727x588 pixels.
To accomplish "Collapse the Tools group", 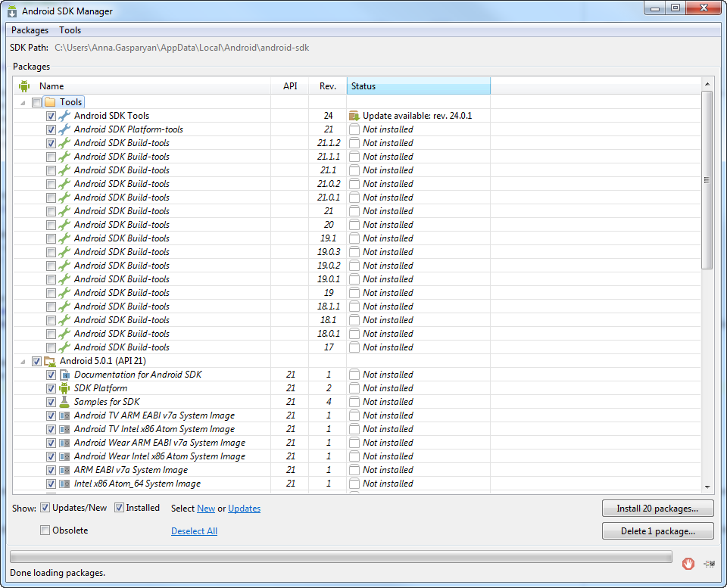I will click(x=23, y=102).
